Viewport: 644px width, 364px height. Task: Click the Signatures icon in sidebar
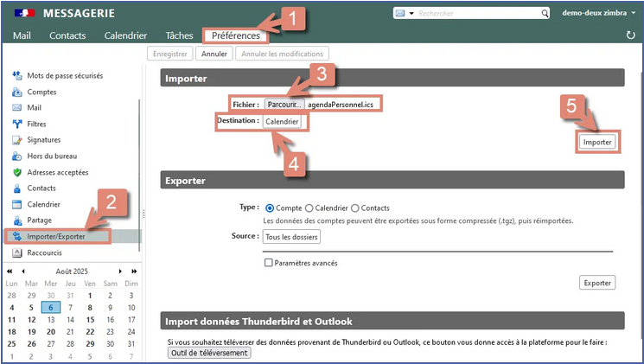16,140
